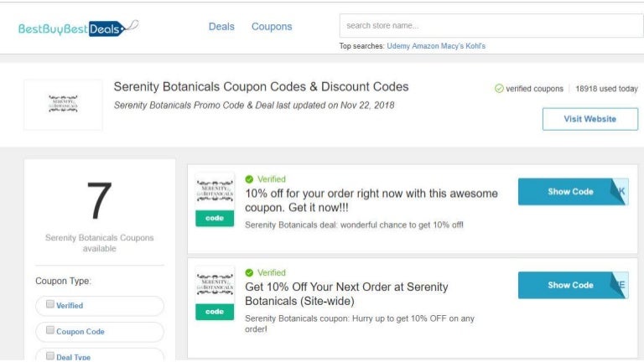Viewport: 644px width, 362px height.
Task: Enable the Verified coupon type checkbox
Action: coord(50,304)
